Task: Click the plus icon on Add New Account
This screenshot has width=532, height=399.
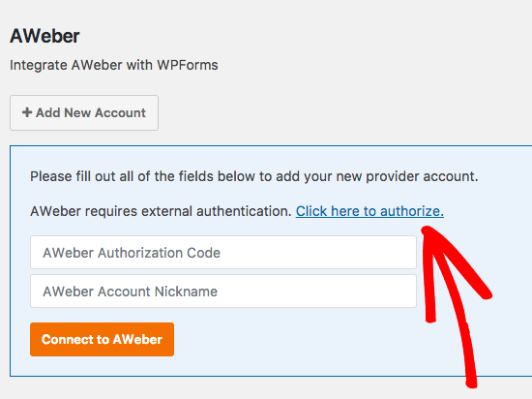Action: point(27,112)
